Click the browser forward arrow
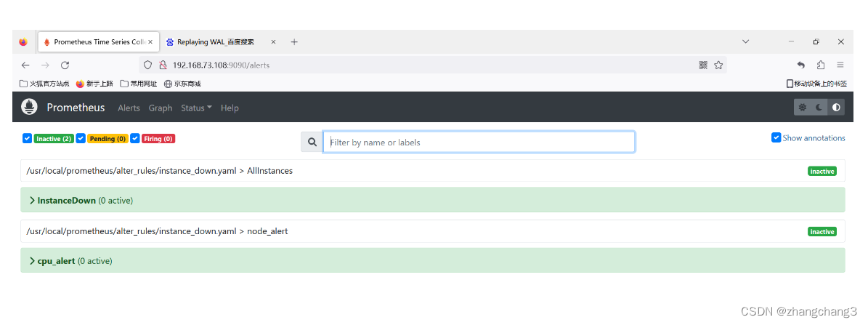Viewport: 868px width, 325px height. click(x=45, y=65)
